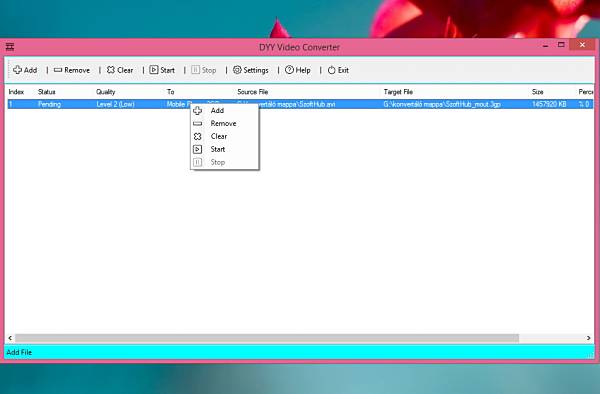Click the Add toolbar label

click(x=31, y=70)
